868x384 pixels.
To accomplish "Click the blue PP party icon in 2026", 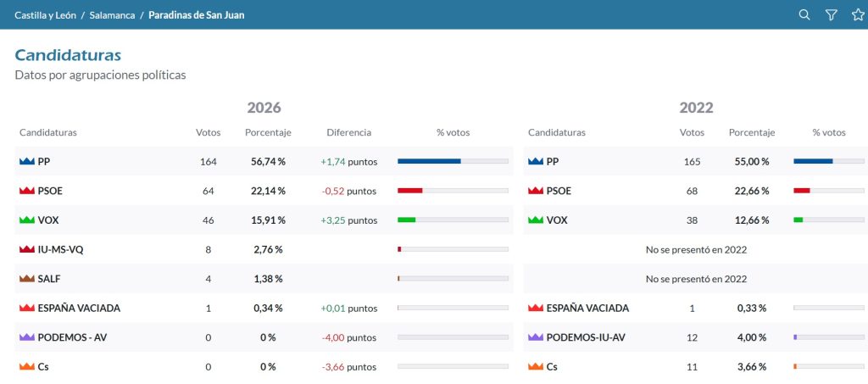I will [x=27, y=162].
